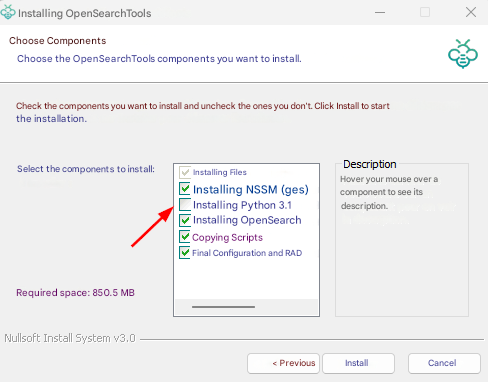Uncheck Final Configuration and RAD checkbox
The height and width of the screenshot is (382, 488).
click(185, 252)
